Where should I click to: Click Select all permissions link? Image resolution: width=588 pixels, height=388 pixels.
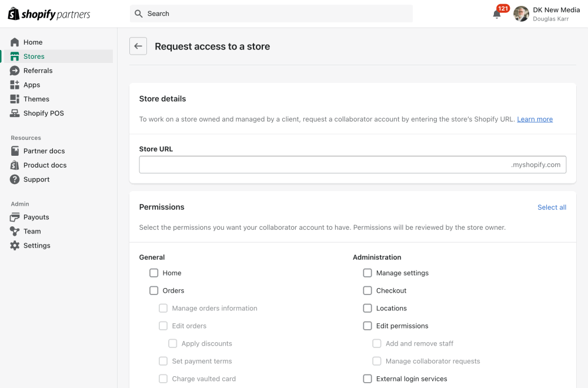(552, 208)
